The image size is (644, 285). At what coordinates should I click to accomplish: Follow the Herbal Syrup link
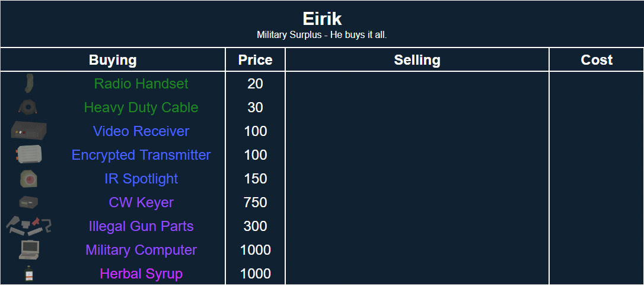141,274
